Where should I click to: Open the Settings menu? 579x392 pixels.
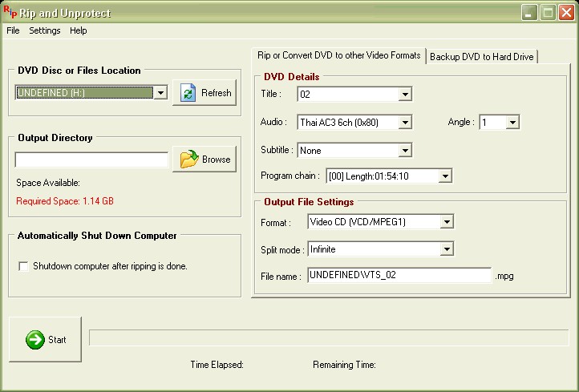point(44,30)
